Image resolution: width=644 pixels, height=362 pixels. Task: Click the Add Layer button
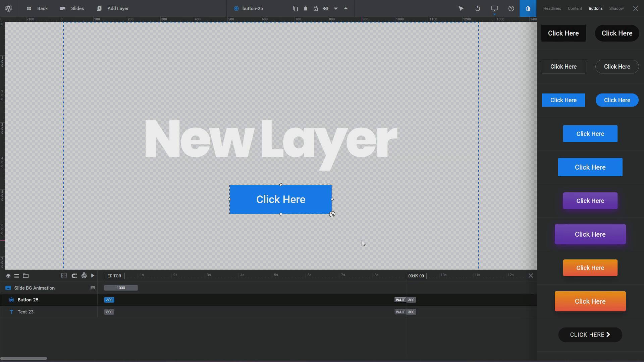click(113, 8)
